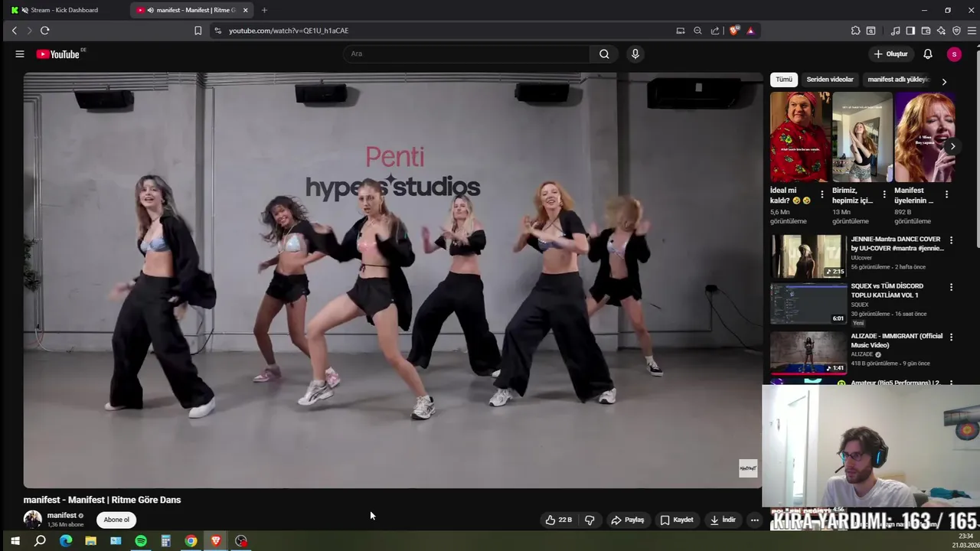This screenshot has width=980, height=551.
Task: View site information icon in address bar
Action: (x=217, y=31)
